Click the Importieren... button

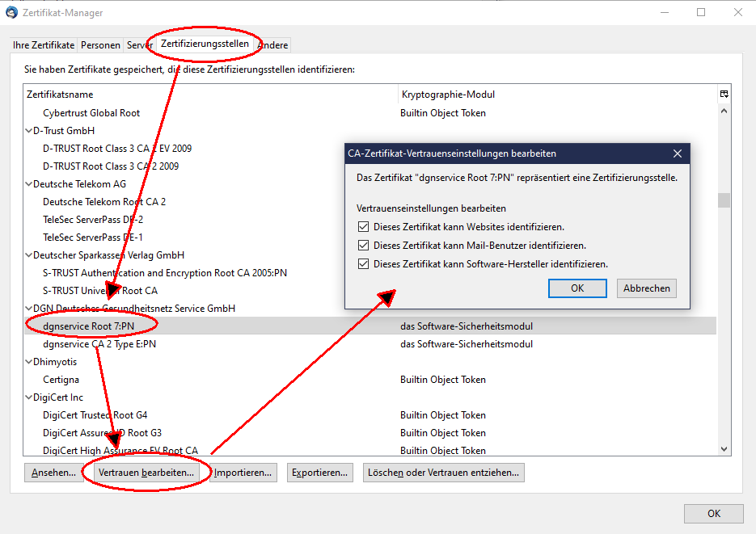point(243,473)
